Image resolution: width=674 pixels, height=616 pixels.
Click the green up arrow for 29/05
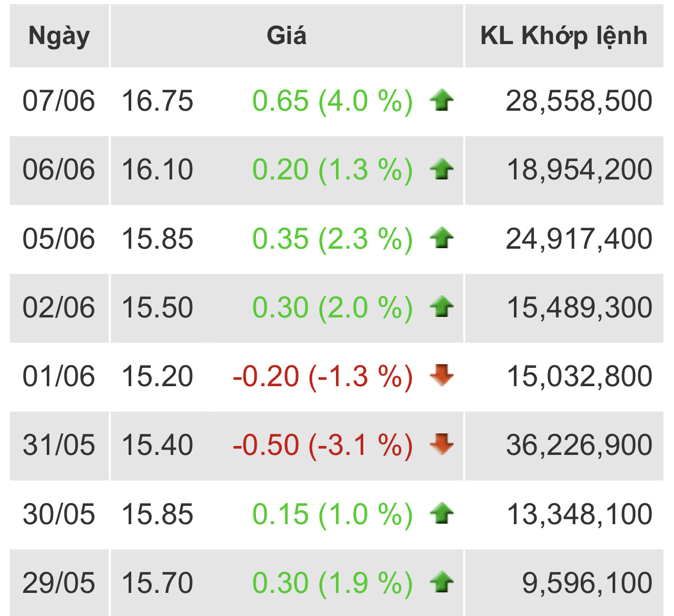pos(441,582)
